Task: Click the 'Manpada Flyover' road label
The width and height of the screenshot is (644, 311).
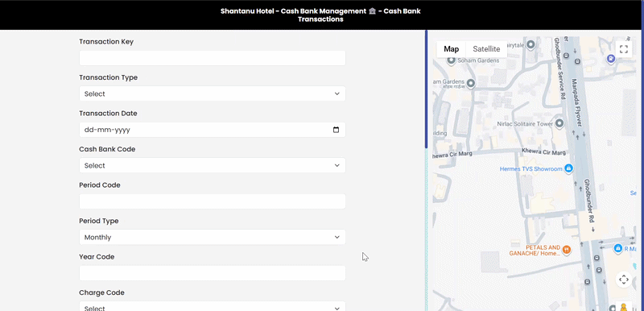Action: tap(577, 102)
